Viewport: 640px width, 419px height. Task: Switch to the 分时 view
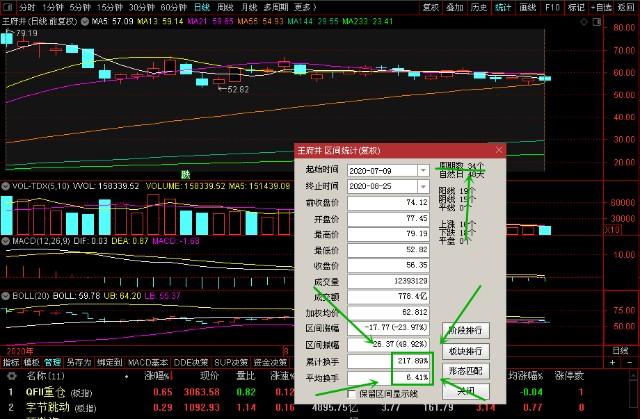27,7
